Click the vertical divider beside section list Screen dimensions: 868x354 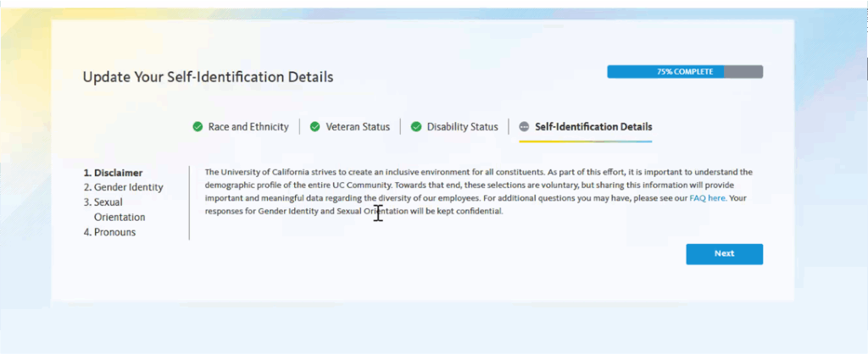point(189,202)
